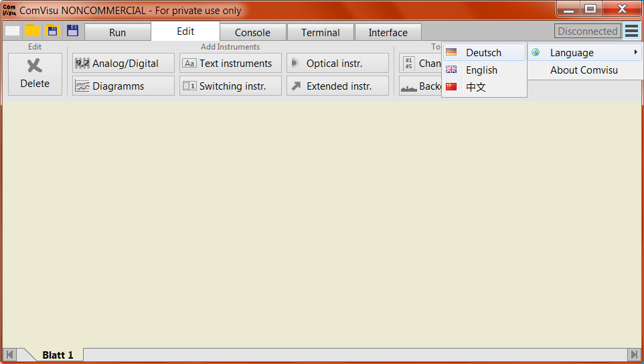Open About Comvisu

(x=584, y=70)
